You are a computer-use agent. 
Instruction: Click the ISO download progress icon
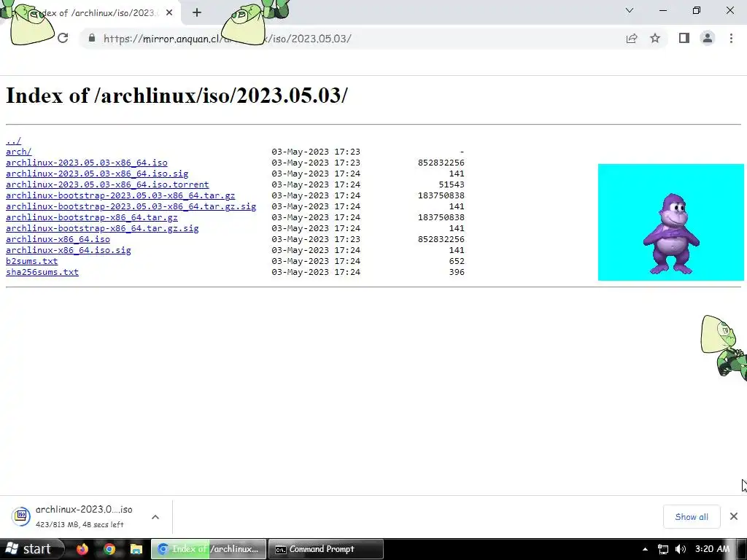pyautogui.click(x=21, y=517)
